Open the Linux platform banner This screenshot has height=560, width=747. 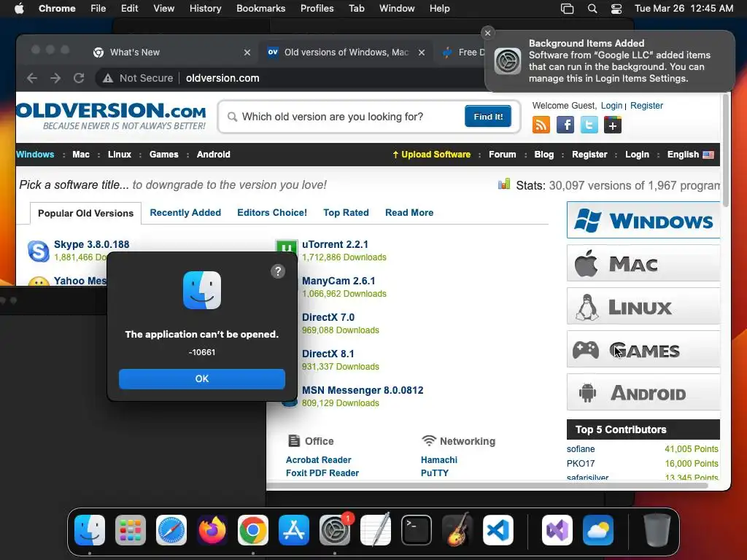[643, 306]
